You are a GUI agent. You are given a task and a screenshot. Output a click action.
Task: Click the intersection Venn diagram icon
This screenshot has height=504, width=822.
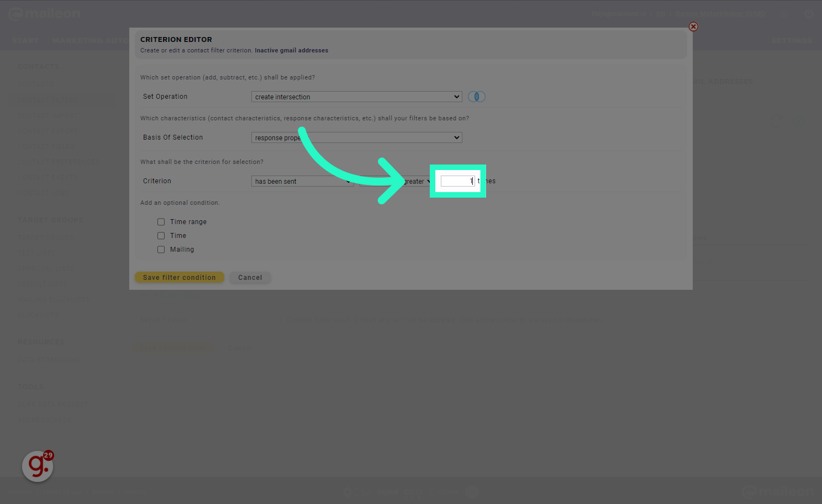point(476,97)
